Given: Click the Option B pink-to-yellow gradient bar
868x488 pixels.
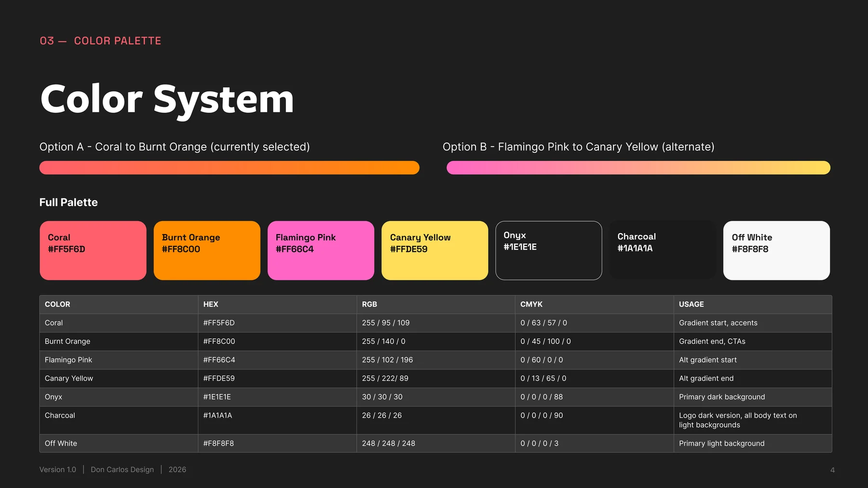Looking at the screenshot, I should pos(638,168).
